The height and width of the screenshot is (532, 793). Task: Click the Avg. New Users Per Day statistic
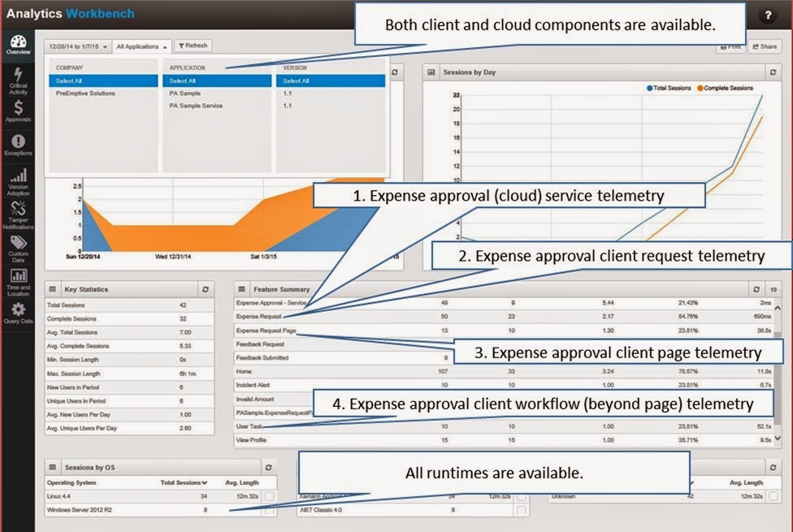pyautogui.click(x=129, y=415)
